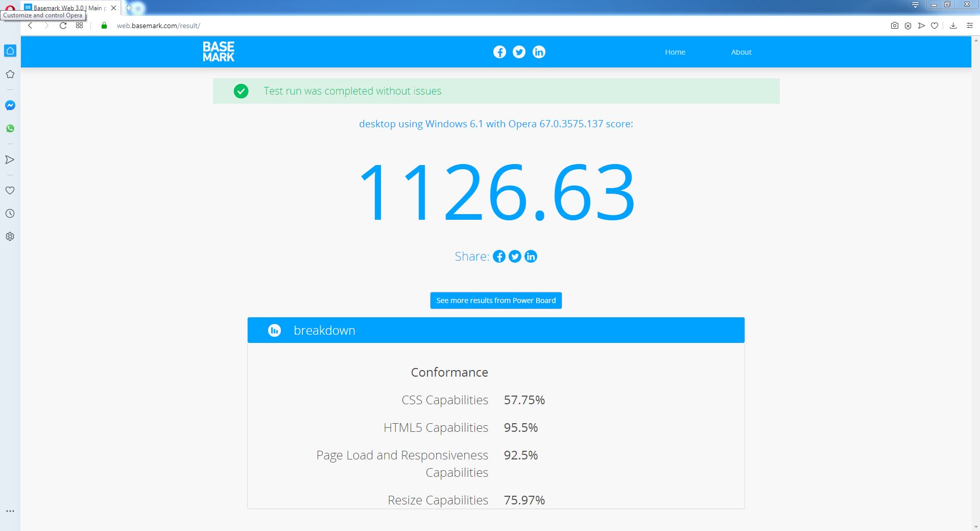Click the Resize Capabilities 75.97% value
Image resolution: width=980 pixels, height=531 pixels.
[x=524, y=500]
